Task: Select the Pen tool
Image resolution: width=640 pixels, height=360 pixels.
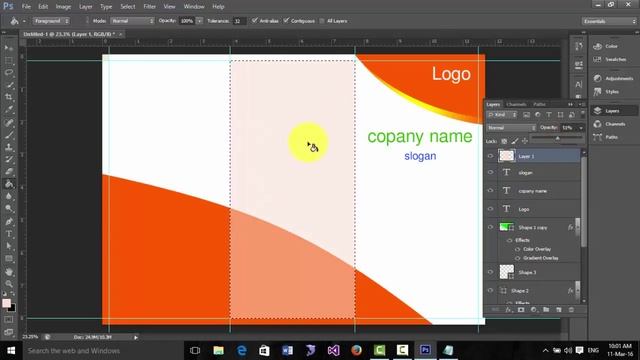Action: coord(9,222)
